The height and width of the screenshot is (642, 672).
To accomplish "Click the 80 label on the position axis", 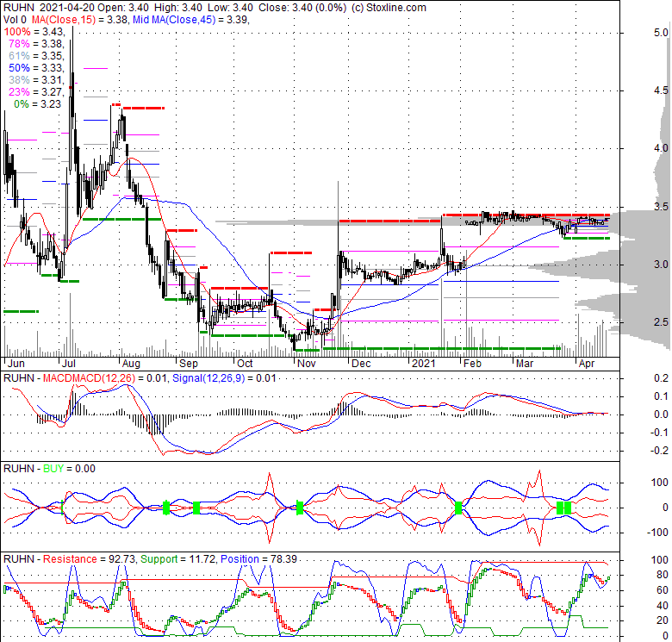I will (663, 575).
